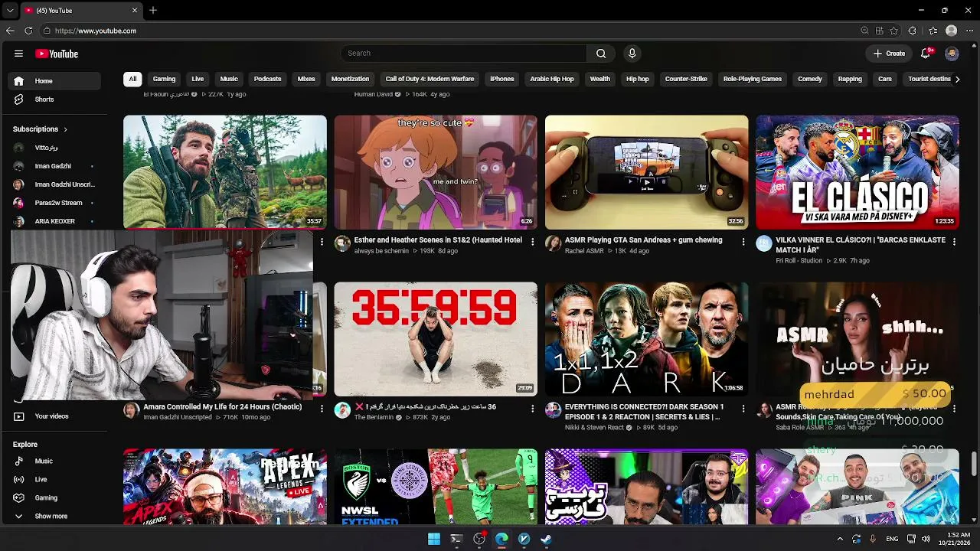The height and width of the screenshot is (551, 980).
Task: Click the magnifier search button
Action: point(601,54)
